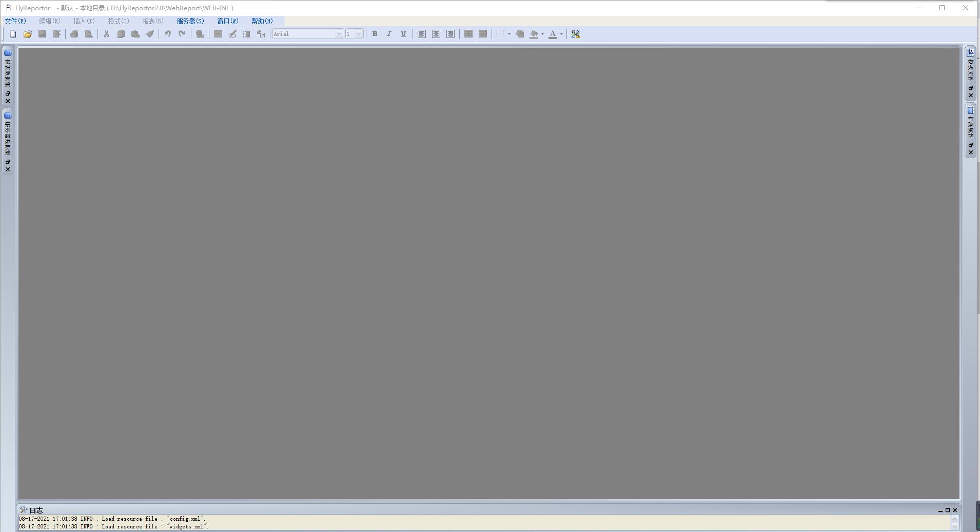Expand the font size dropdown
The width and height of the screenshot is (980, 532).
tap(359, 34)
